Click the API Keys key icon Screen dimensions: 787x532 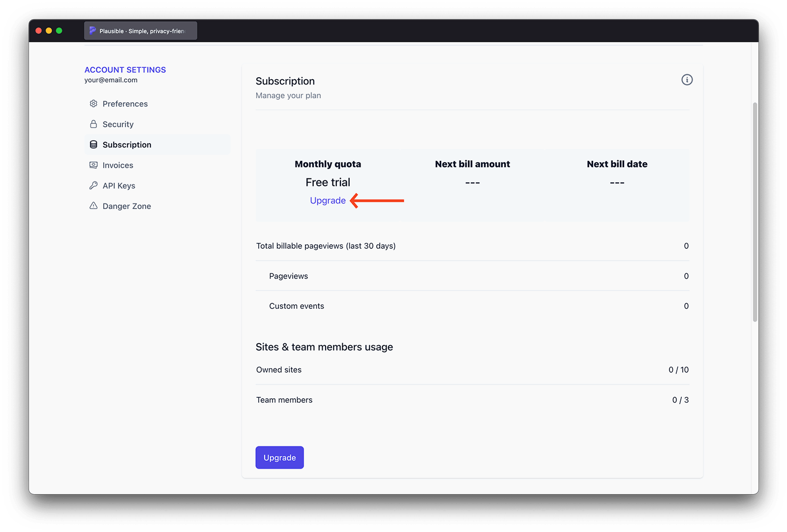click(x=93, y=185)
